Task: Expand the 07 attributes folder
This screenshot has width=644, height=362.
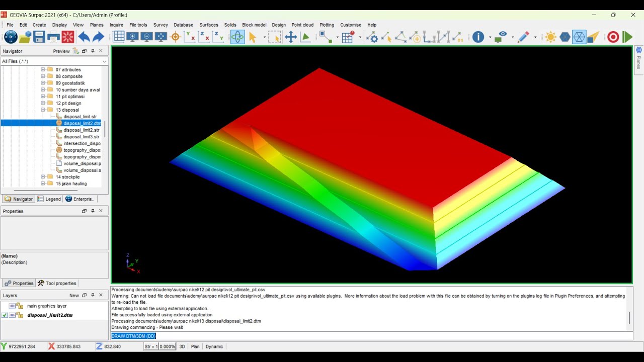Action: 43,70
